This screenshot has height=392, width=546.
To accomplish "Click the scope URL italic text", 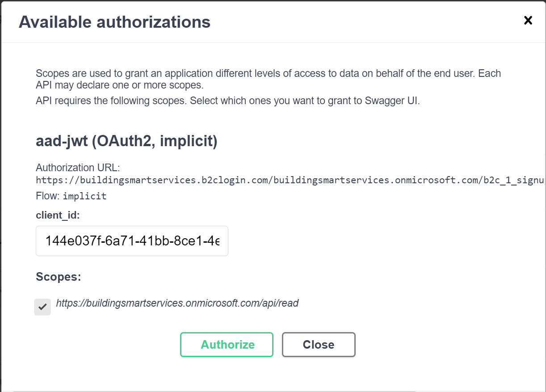I will tap(177, 303).
